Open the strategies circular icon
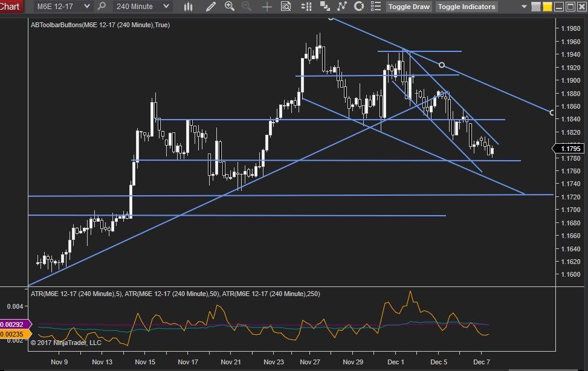Viewport: 588px width, 371px height. click(359, 7)
